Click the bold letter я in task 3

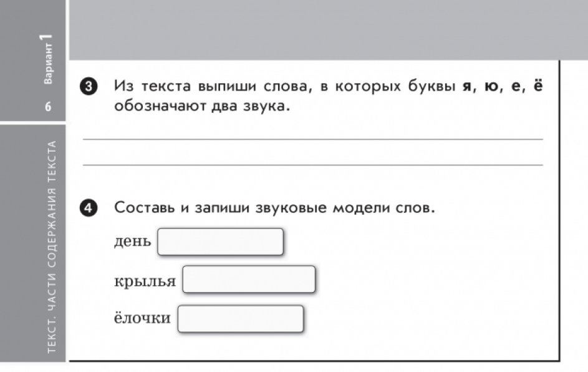[x=467, y=87]
